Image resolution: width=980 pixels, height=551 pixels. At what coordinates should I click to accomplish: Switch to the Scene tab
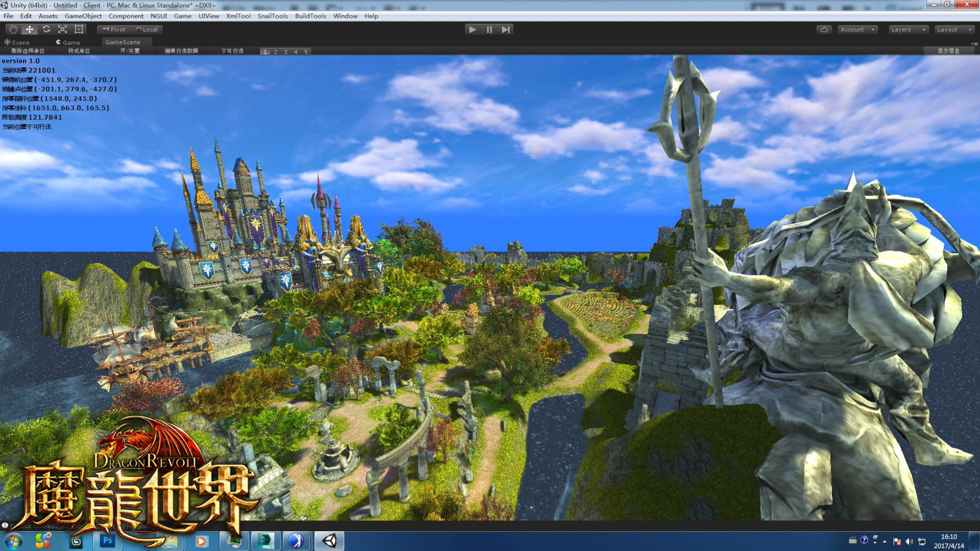click(17, 42)
